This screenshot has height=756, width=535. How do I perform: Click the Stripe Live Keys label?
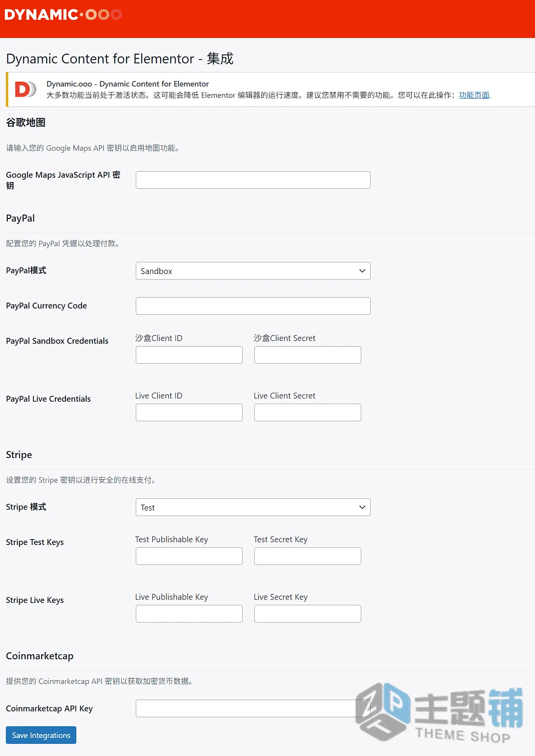coord(35,600)
